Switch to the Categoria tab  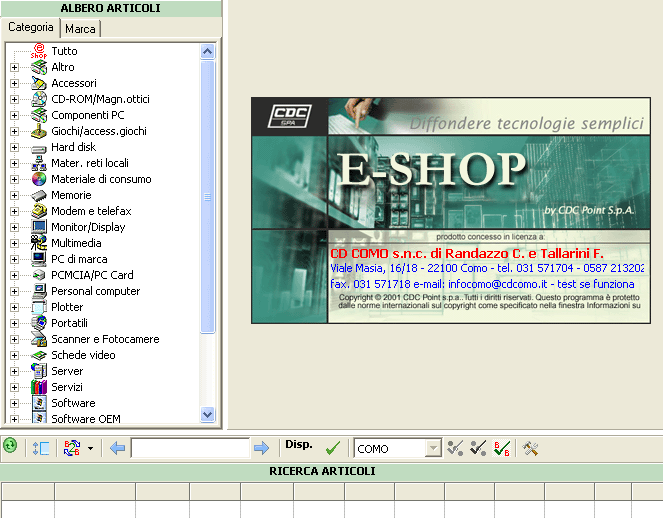click(30, 27)
